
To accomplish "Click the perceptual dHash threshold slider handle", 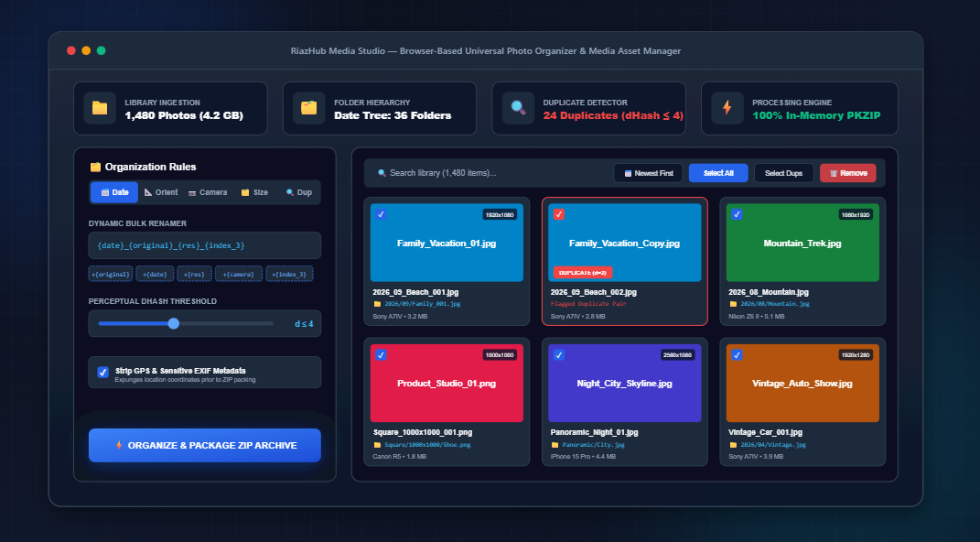I will point(174,323).
